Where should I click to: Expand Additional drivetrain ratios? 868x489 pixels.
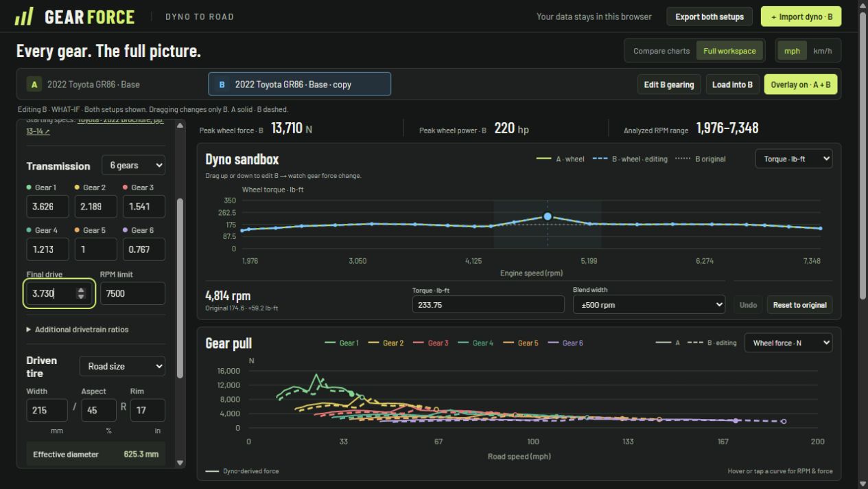pyautogui.click(x=78, y=330)
